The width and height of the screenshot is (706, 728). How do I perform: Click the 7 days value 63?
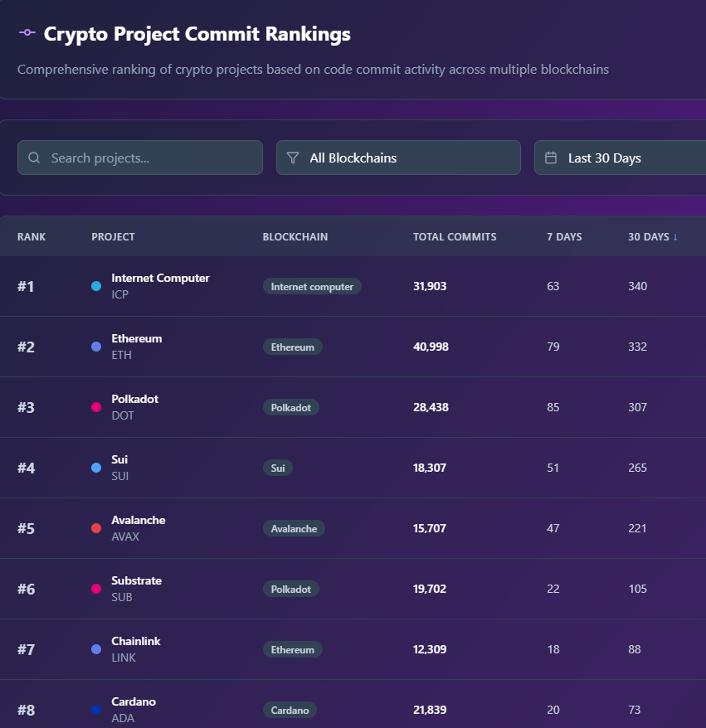coord(553,286)
